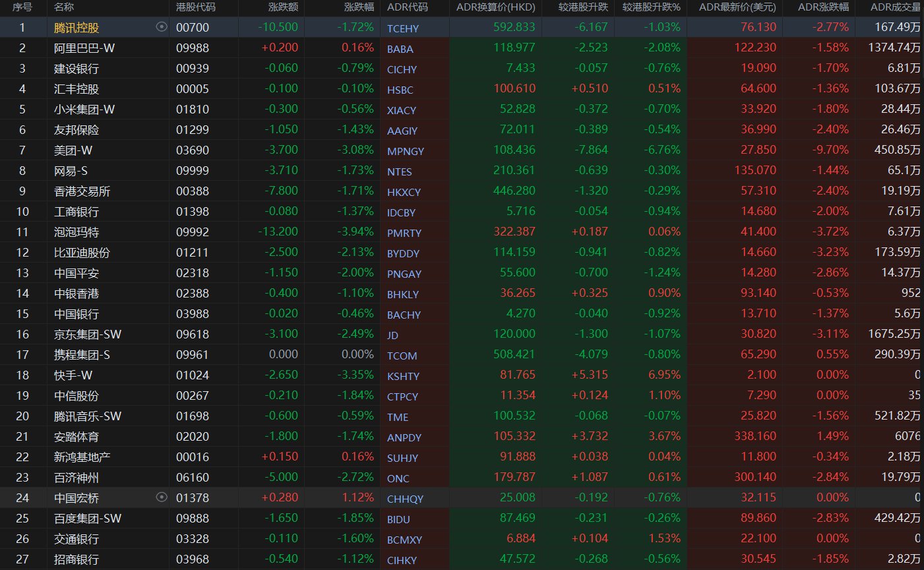Select 安踏体育 stock name
Image resolution: width=924 pixels, height=570 pixels.
point(77,437)
